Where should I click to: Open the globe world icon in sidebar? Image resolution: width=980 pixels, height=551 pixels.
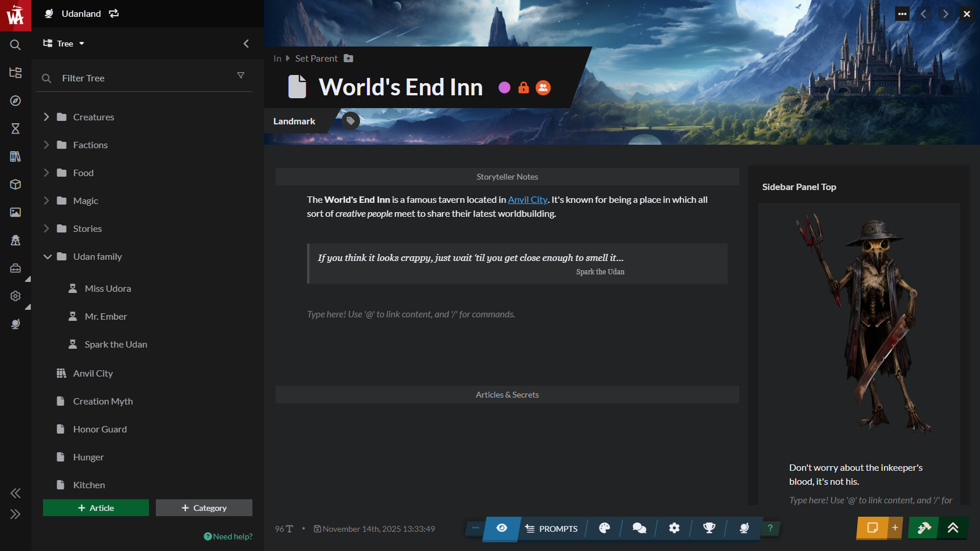click(16, 324)
